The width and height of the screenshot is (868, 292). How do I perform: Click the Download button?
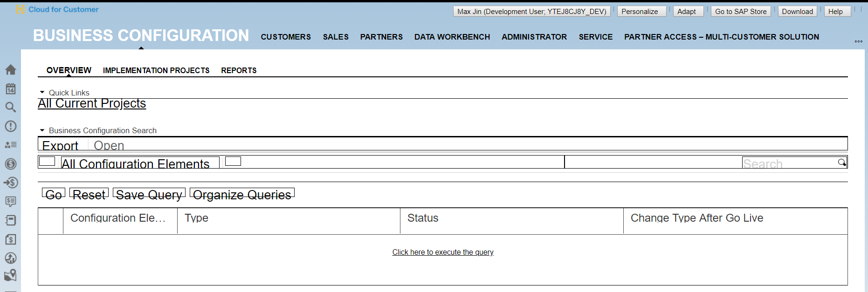point(798,11)
